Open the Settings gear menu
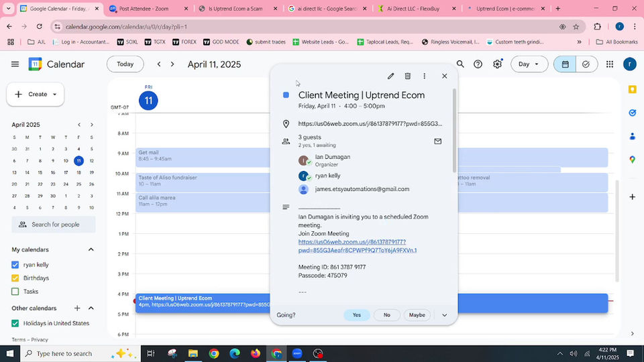This screenshot has height=362, width=644. click(x=497, y=64)
